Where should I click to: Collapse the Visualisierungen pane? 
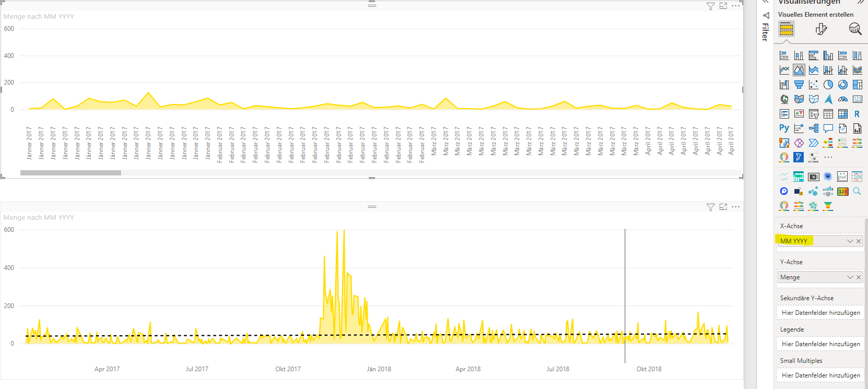point(860,2)
